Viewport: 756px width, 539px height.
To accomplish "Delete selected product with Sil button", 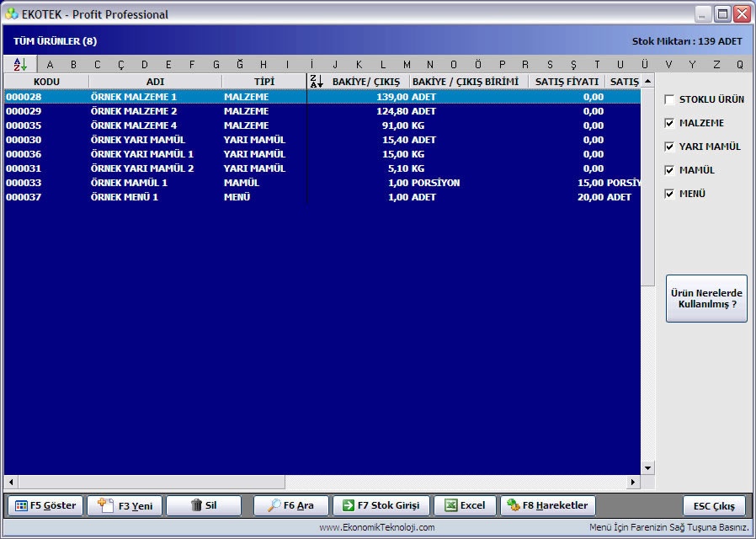I will 204,506.
